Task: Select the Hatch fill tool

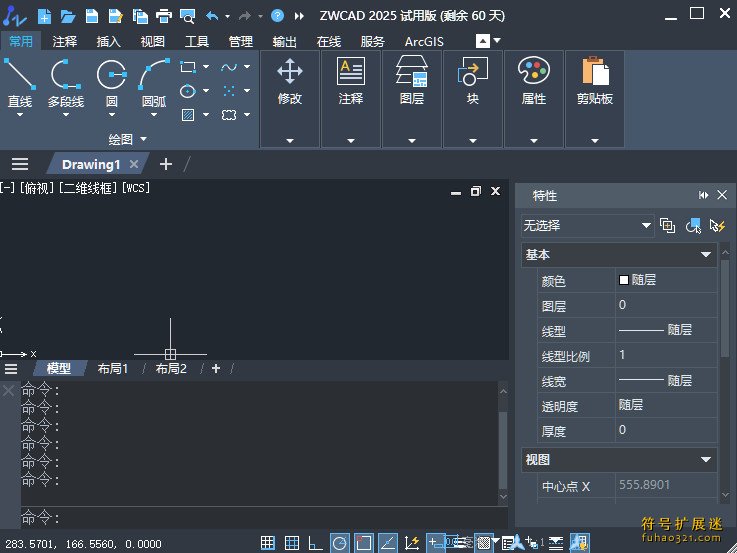Action: [188, 115]
